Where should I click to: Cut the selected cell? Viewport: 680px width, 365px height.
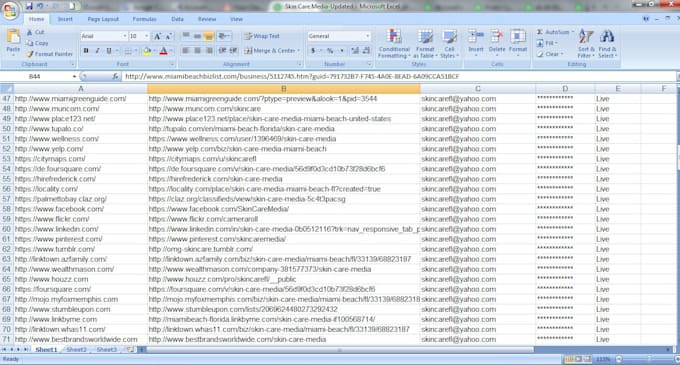[35, 33]
